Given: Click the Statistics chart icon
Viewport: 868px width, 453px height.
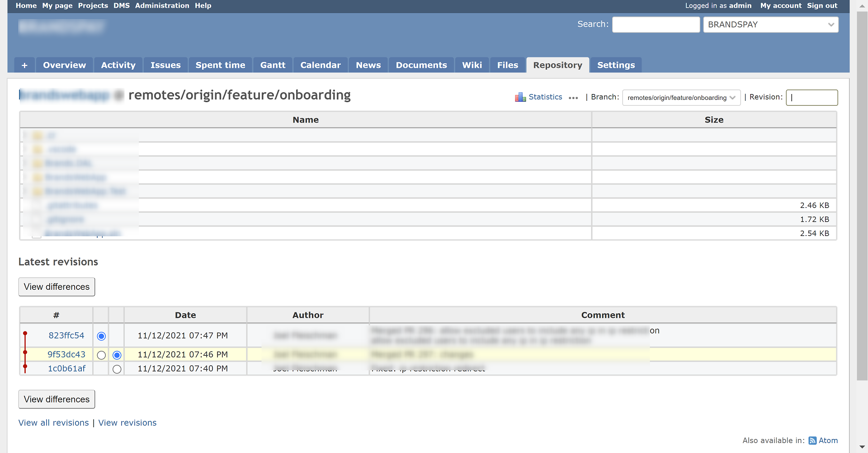Looking at the screenshot, I should click(520, 97).
